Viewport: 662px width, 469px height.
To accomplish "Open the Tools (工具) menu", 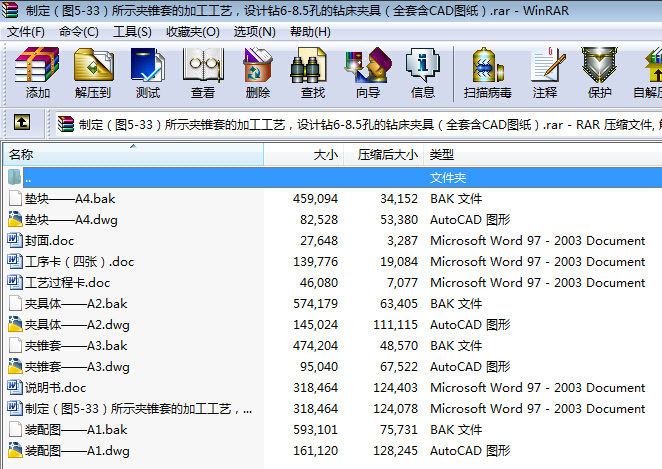I will (x=132, y=32).
